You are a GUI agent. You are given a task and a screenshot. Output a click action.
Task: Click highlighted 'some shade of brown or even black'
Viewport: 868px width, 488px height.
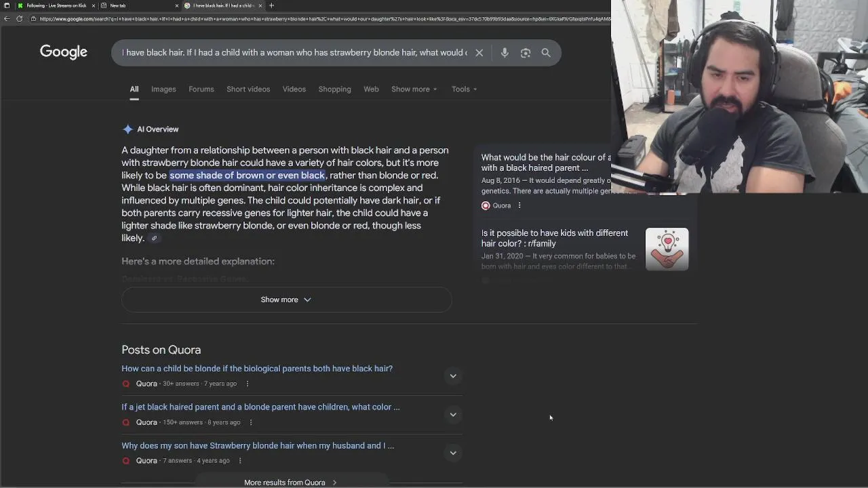coord(247,176)
